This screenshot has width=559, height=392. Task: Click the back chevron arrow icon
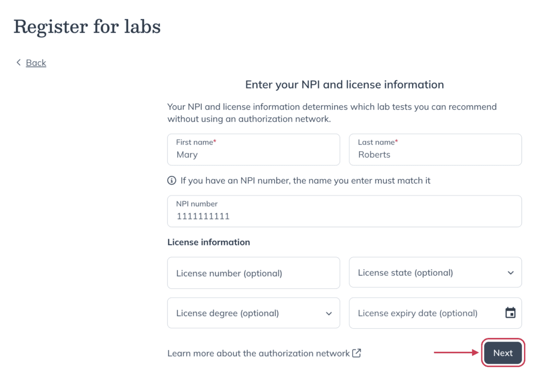(19, 62)
